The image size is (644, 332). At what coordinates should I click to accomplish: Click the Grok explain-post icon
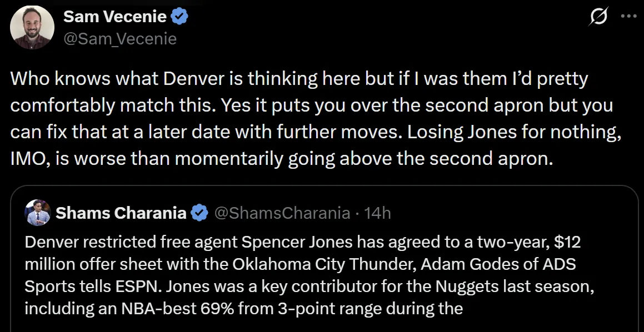pyautogui.click(x=598, y=18)
